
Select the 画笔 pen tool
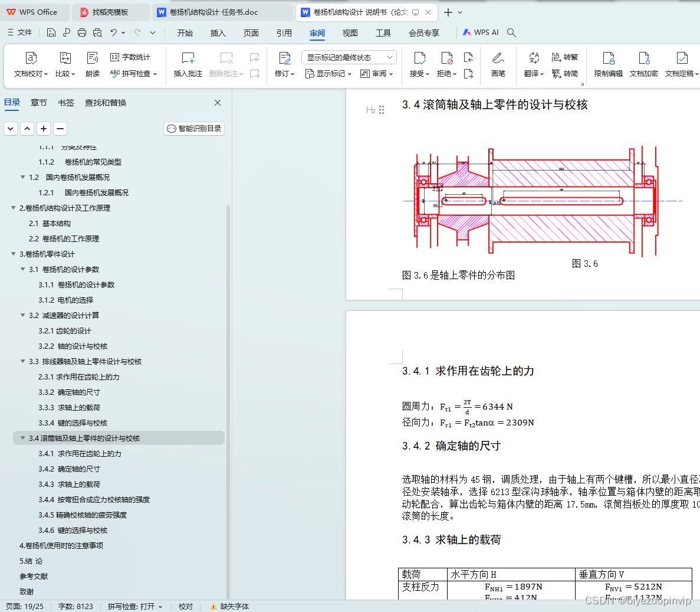[498, 64]
